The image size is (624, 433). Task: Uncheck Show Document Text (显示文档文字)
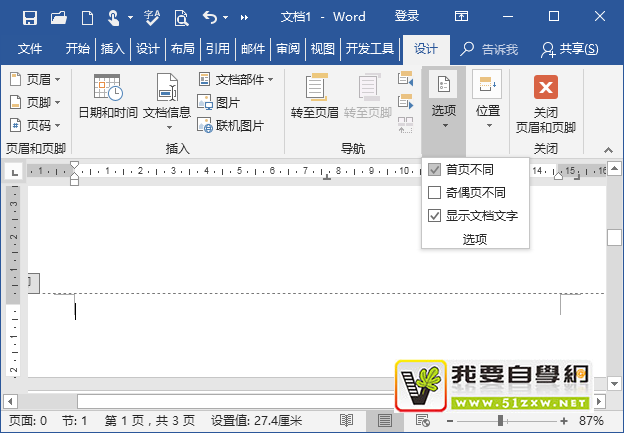[434, 216]
